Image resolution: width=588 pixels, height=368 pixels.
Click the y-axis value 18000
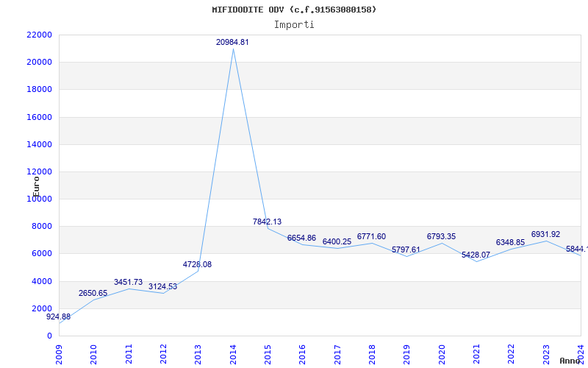(39, 90)
